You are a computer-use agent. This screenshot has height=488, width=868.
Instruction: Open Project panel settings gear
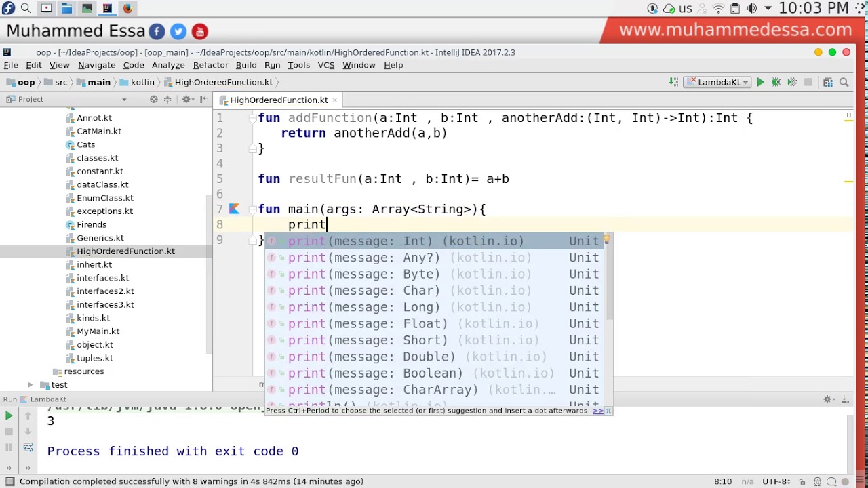pos(187,99)
